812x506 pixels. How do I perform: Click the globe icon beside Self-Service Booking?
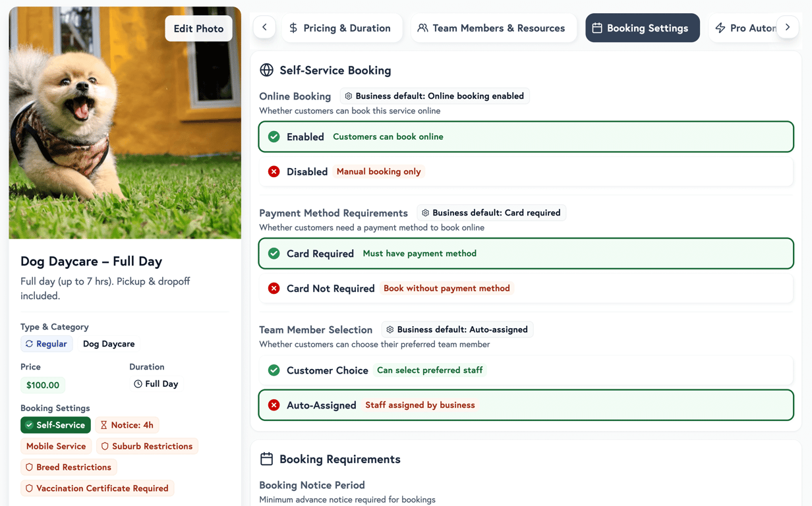tap(266, 70)
